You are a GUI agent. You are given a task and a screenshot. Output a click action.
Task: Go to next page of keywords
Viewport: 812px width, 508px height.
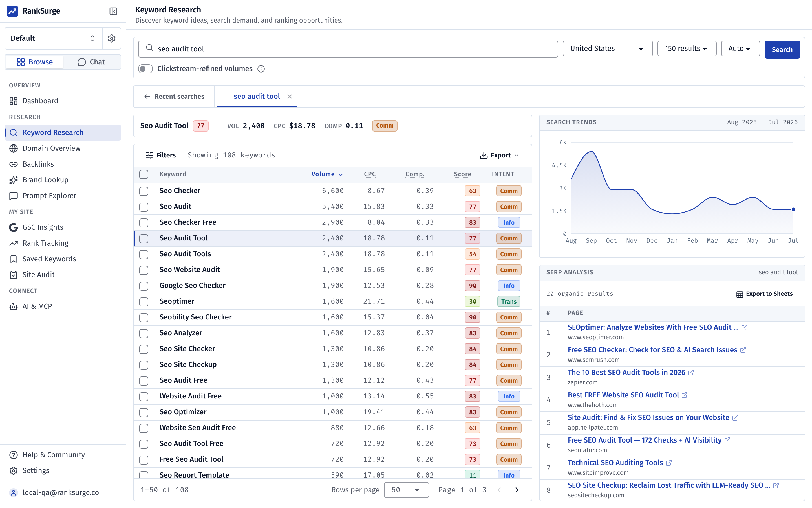517,490
